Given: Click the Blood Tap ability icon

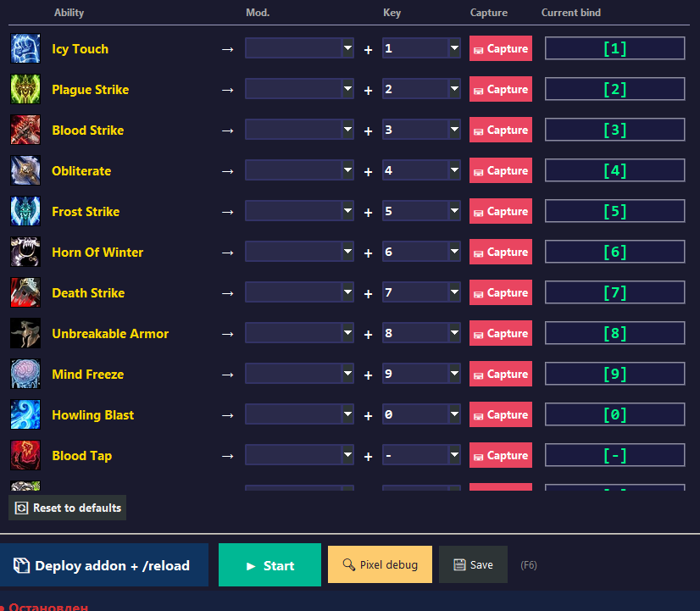Looking at the screenshot, I should pos(25,455).
